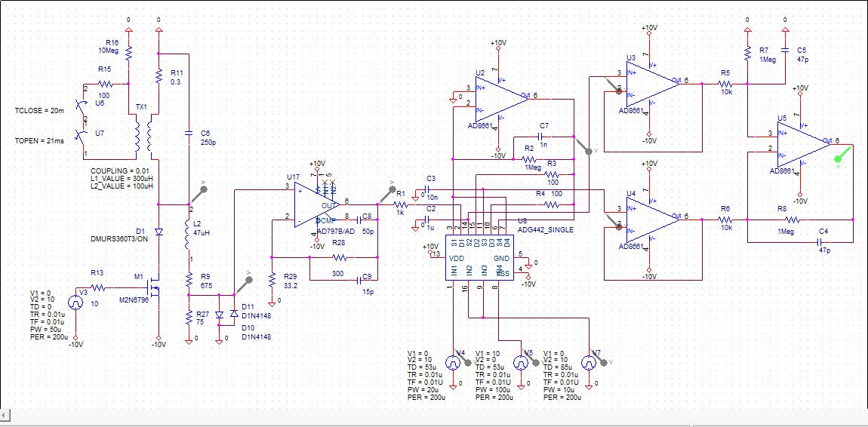Select the ADG442_SINGLE switch IC block
Image resolution: width=868 pixels, height=427 pixels.
coord(479,257)
